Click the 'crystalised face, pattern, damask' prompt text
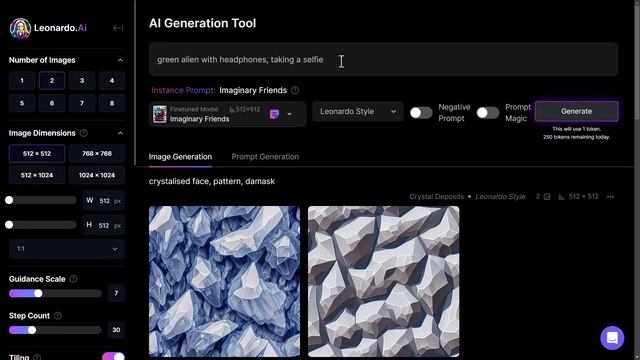This screenshot has width=640, height=360. click(x=211, y=181)
